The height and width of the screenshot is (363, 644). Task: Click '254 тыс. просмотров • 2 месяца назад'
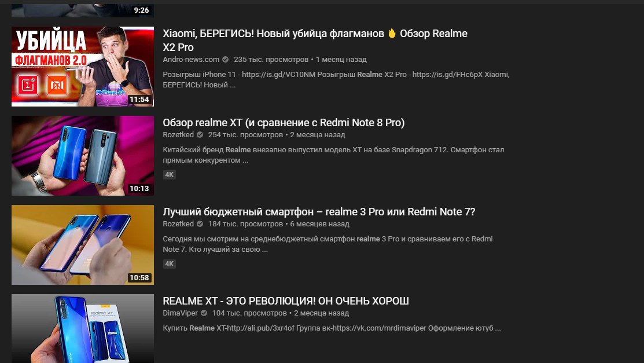coord(277,134)
